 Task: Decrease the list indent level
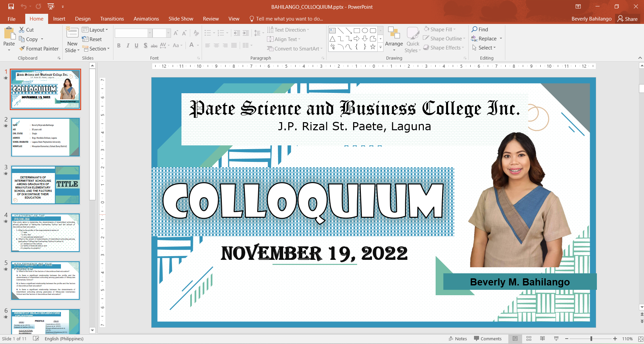tap(237, 33)
